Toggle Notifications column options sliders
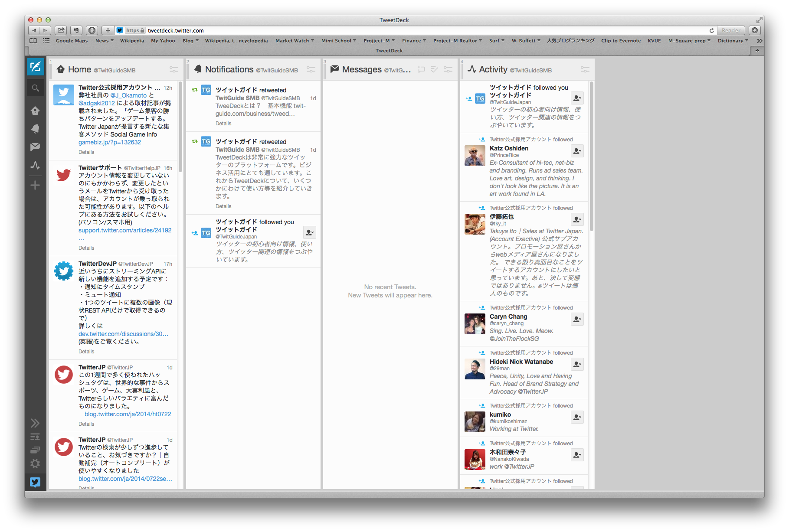The image size is (789, 532). click(x=311, y=69)
